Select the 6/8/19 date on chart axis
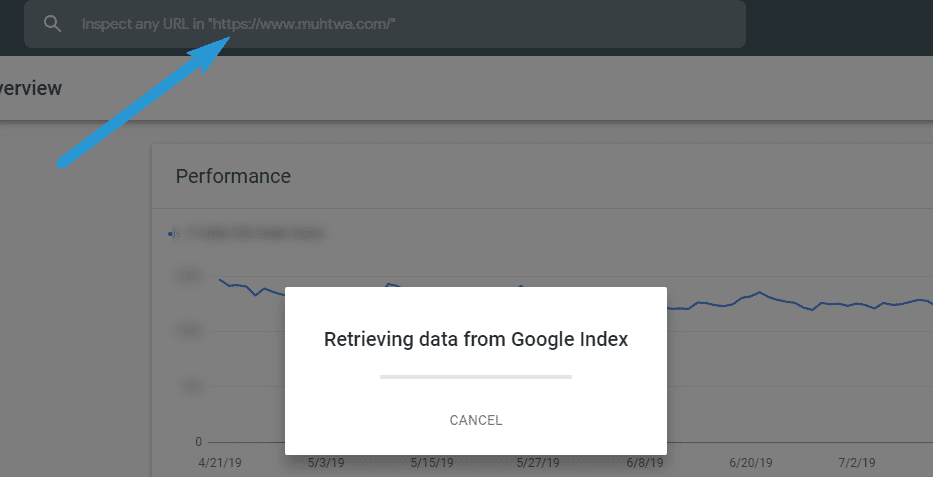Screen dimensions: 933x477 [645, 462]
